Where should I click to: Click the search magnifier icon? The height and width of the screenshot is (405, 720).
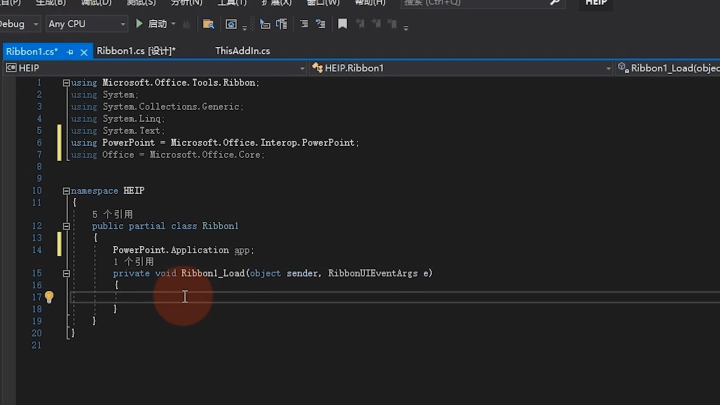(x=555, y=3)
